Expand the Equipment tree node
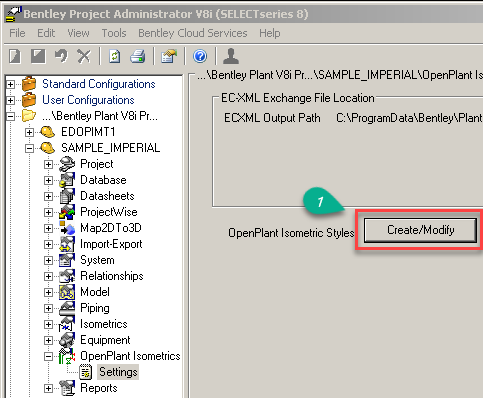This screenshot has width=483, height=398. pos(48,340)
